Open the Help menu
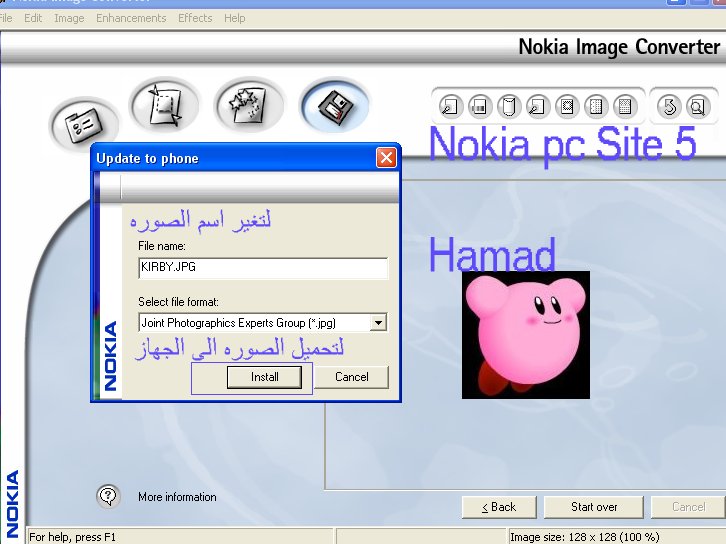 tap(234, 18)
